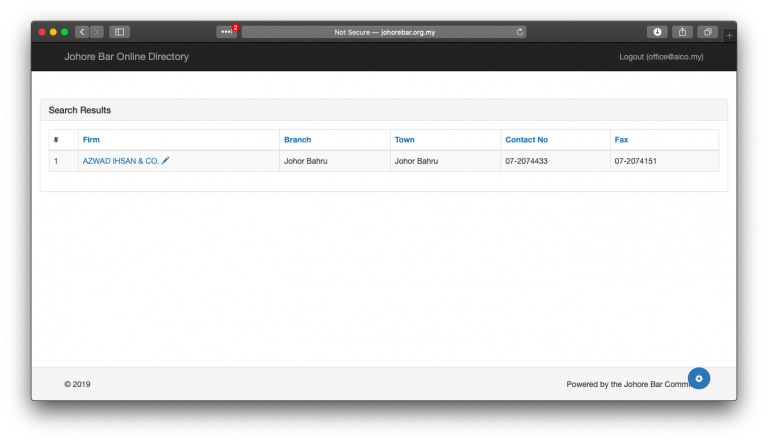This screenshot has width=768, height=442.
Task: Open the AZWAD IHSAN & CO. firm link
Action: coord(120,160)
